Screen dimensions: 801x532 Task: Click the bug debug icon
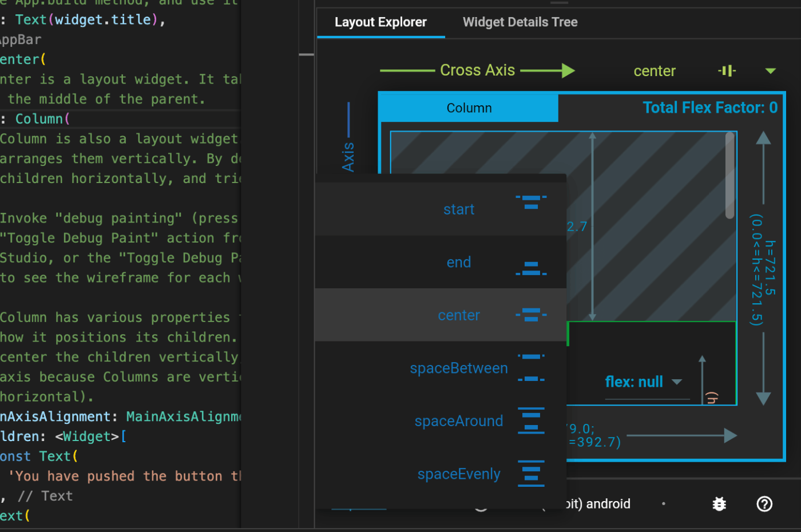pos(719,504)
